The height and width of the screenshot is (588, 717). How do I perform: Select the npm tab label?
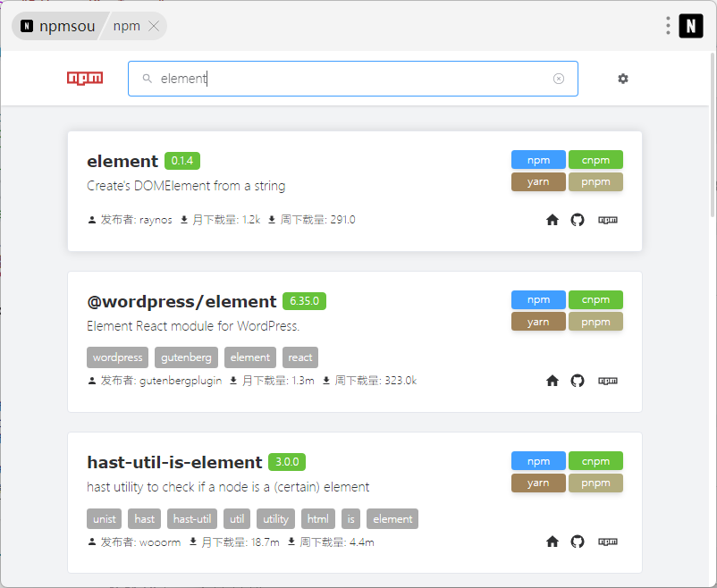coord(127,26)
